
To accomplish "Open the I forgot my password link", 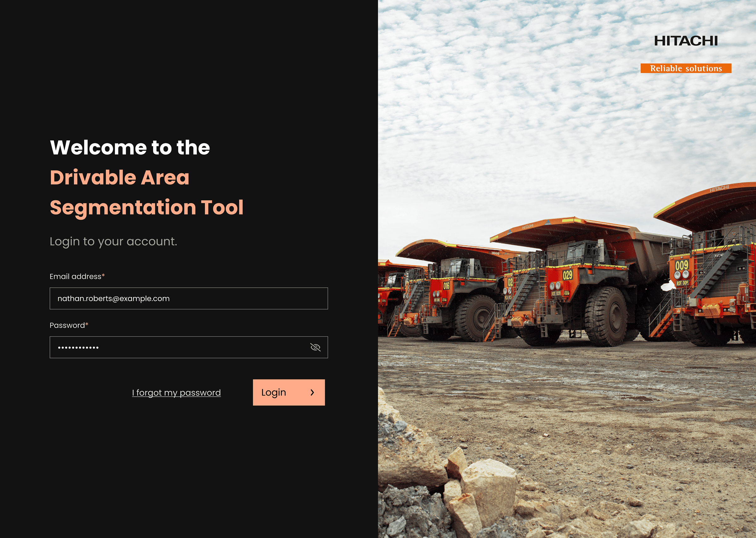I will pos(176,392).
